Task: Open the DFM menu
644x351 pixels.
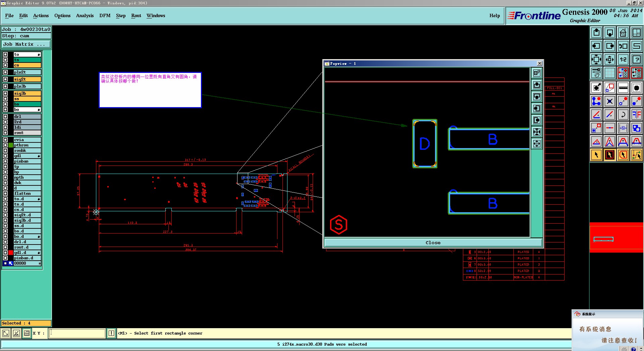Action: [105, 15]
